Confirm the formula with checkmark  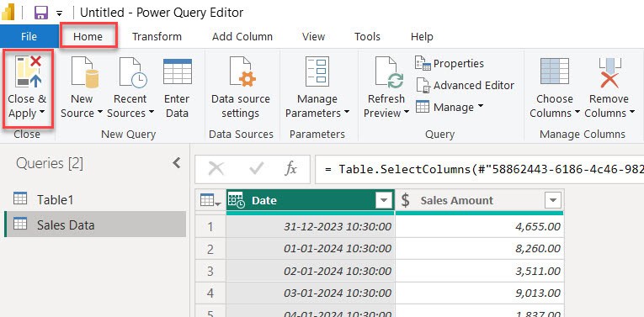click(256, 168)
